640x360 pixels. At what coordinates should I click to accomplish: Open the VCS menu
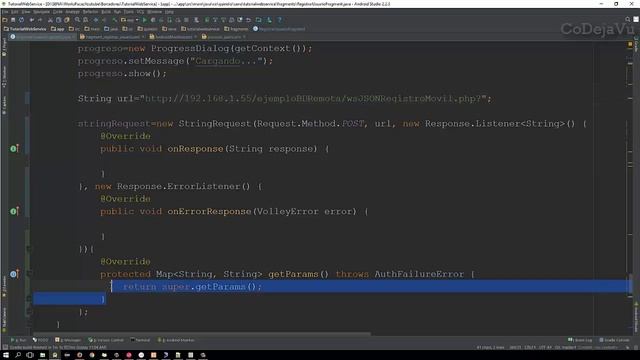[140, 12]
